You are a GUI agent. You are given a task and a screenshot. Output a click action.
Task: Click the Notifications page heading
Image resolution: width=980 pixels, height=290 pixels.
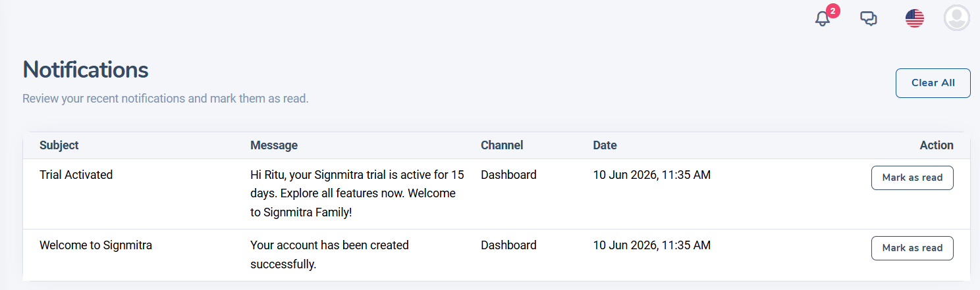(x=86, y=69)
